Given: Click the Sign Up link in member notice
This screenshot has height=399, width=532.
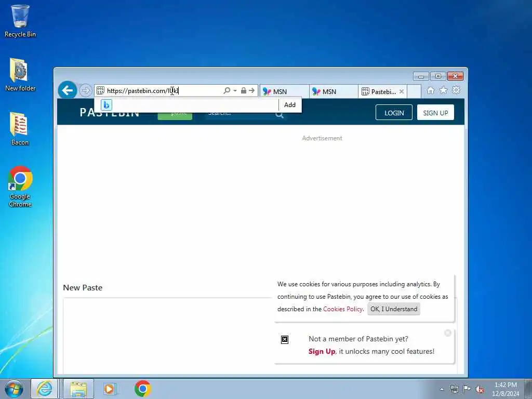Looking at the screenshot, I should tap(322, 352).
